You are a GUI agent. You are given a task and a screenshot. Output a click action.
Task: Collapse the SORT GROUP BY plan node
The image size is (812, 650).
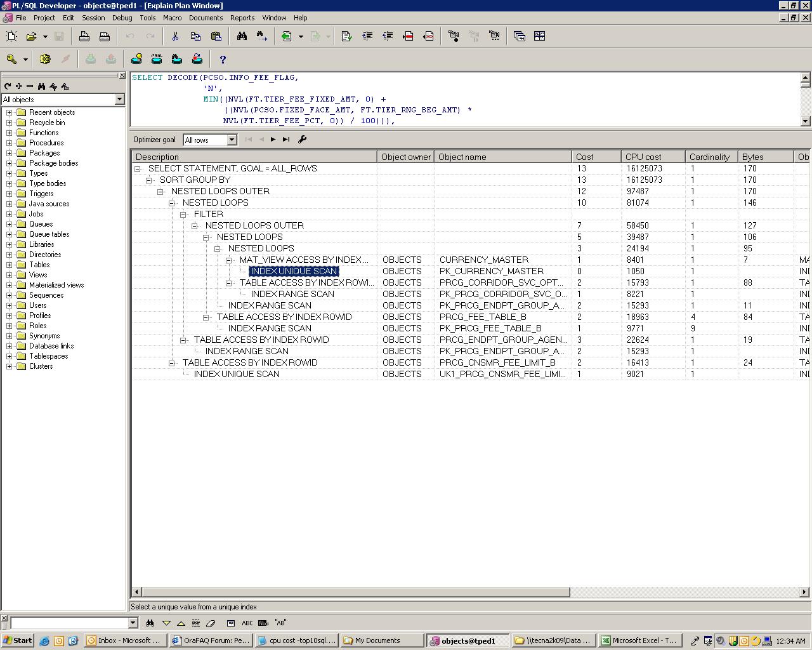[x=149, y=180]
